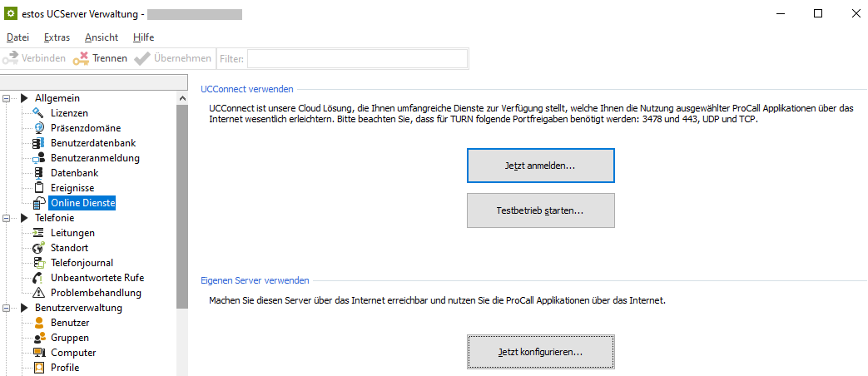Click the Datenbank server icon
Image resolution: width=868 pixels, height=376 pixels.
[x=39, y=172]
